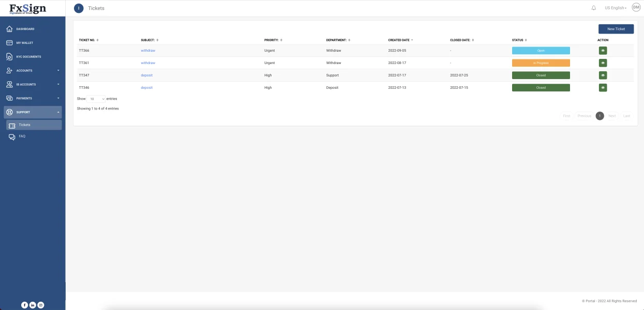Open the Dashboard home icon
Viewport: 644px width, 310px height.
coord(9,29)
